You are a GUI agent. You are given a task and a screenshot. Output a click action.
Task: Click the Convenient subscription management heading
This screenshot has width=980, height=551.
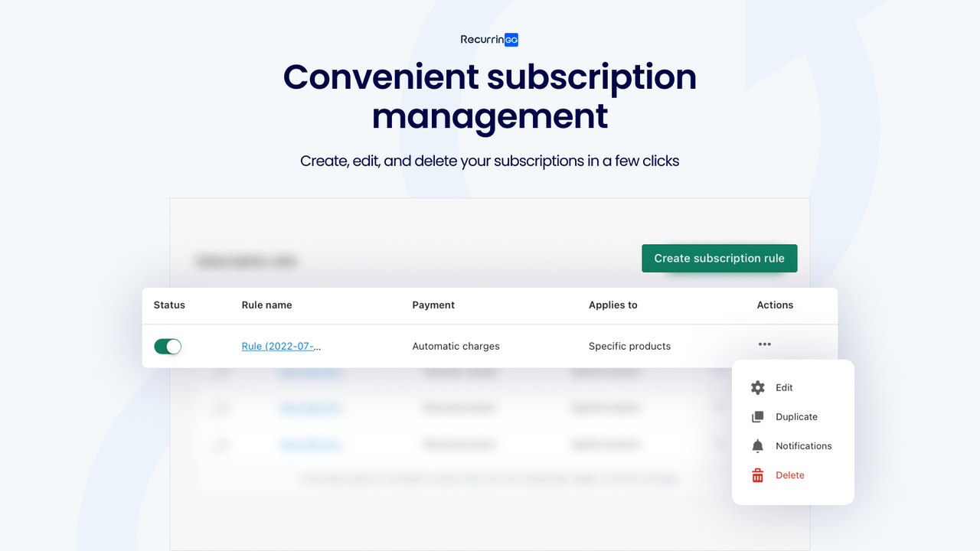[x=490, y=96]
